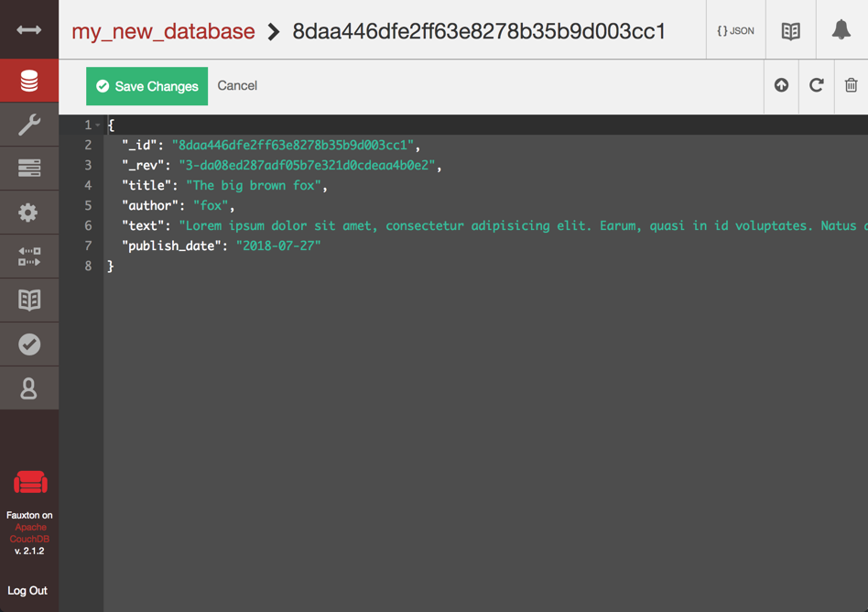Click the upload attachment arrow icon

[781, 85]
